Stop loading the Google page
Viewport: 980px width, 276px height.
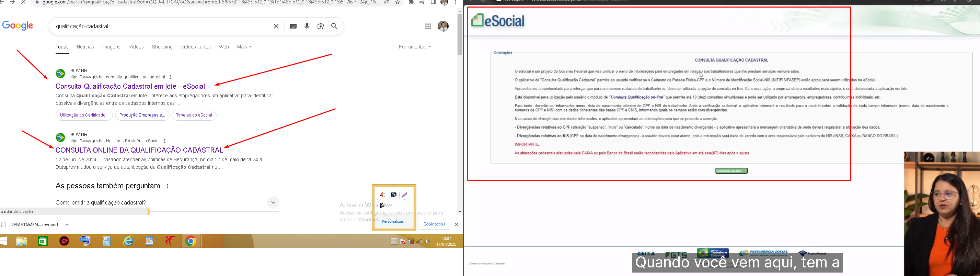[x=23, y=2]
